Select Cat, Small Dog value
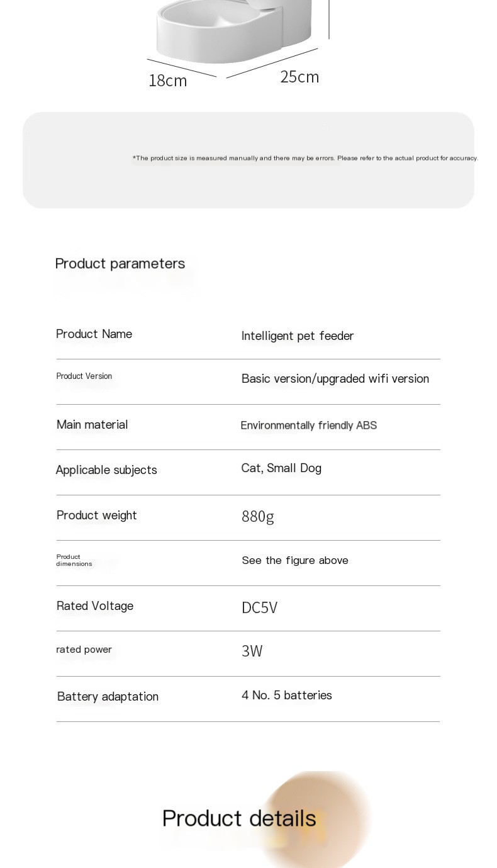Viewport: 497px width, 868px height. point(281,468)
